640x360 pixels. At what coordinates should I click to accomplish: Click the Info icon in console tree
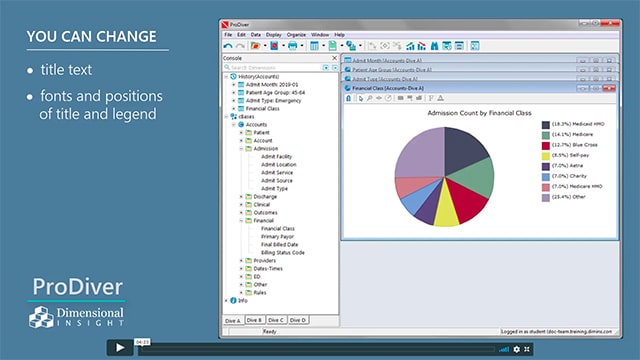click(233, 300)
